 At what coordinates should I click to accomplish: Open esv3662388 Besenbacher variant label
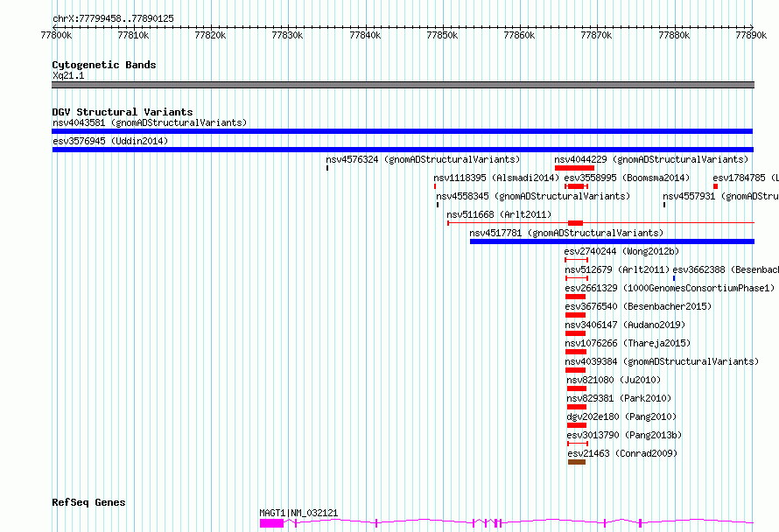click(x=726, y=269)
